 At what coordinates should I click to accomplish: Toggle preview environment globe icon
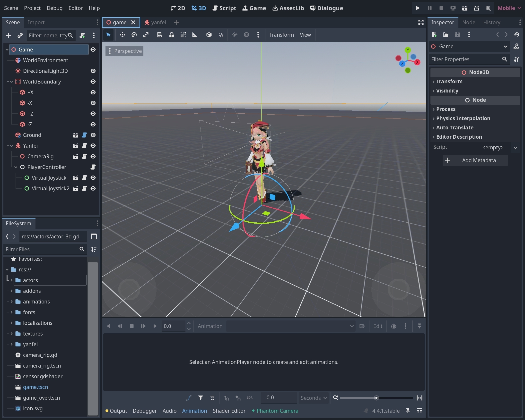click(x=246, y=35)
